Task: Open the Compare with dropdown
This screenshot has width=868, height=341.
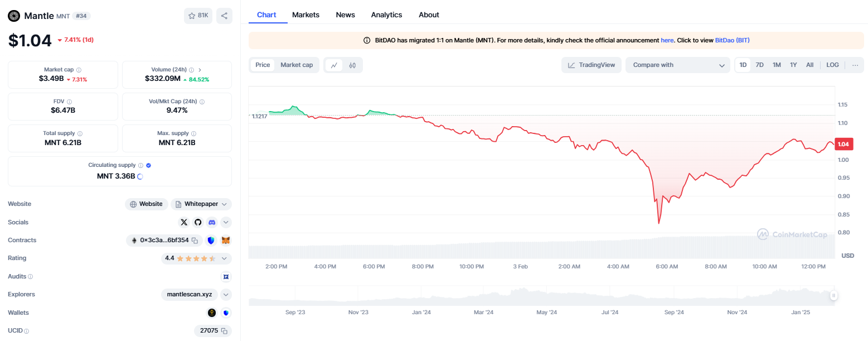Action: coord(677,65)
